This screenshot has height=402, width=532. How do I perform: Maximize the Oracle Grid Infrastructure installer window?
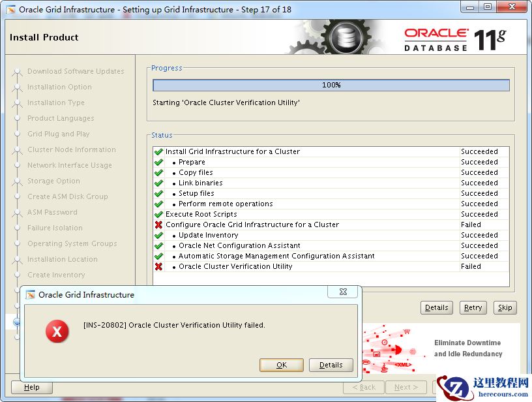487,7
